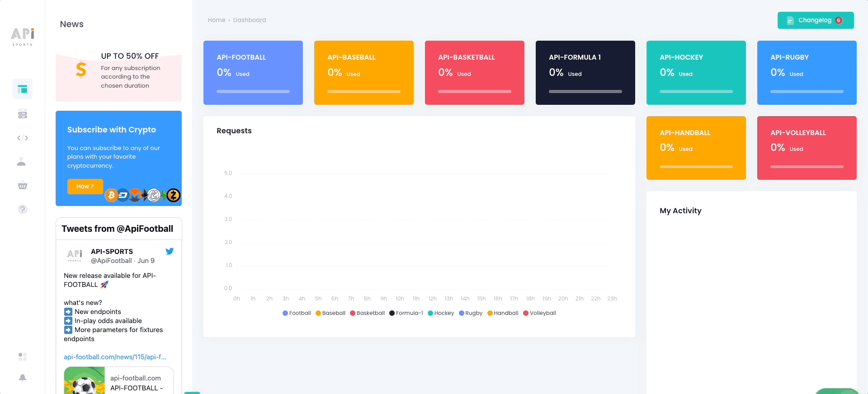Open the API-VOLLEYBALL usage card
This screenshot has height=394, width=868.
(x=807, y=148)
